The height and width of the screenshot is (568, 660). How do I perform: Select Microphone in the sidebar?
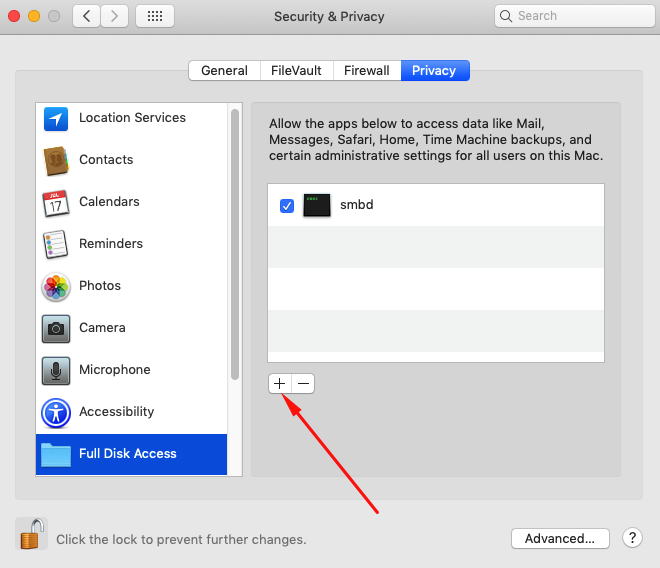click(114, 370)
